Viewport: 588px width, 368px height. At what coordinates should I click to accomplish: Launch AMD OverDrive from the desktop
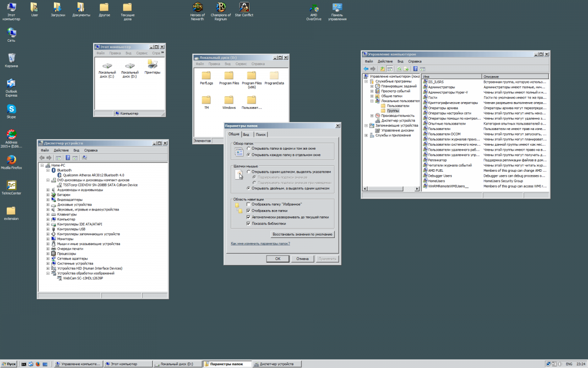[x=314, y=8]
